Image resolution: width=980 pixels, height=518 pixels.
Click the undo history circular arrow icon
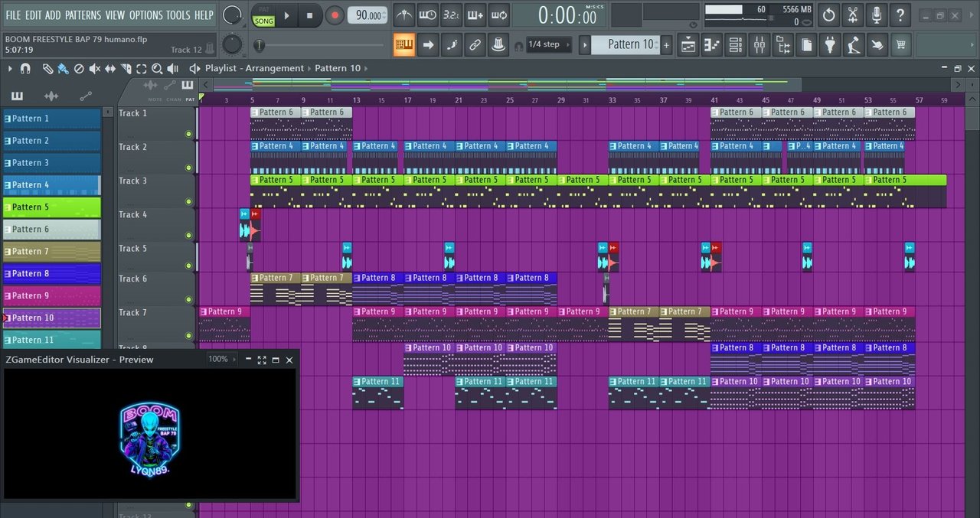point(829,15)
